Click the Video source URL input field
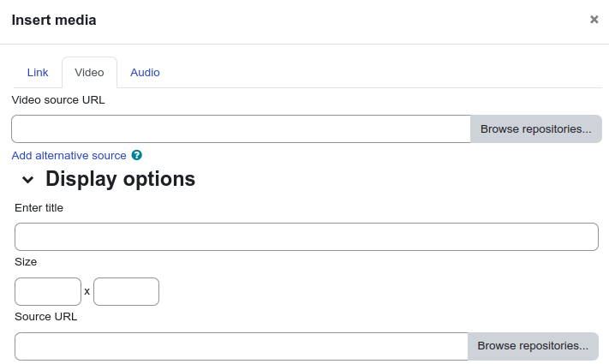Image resolution: width=609 pixels, height=364 pixels. click(x=242, y=129)
